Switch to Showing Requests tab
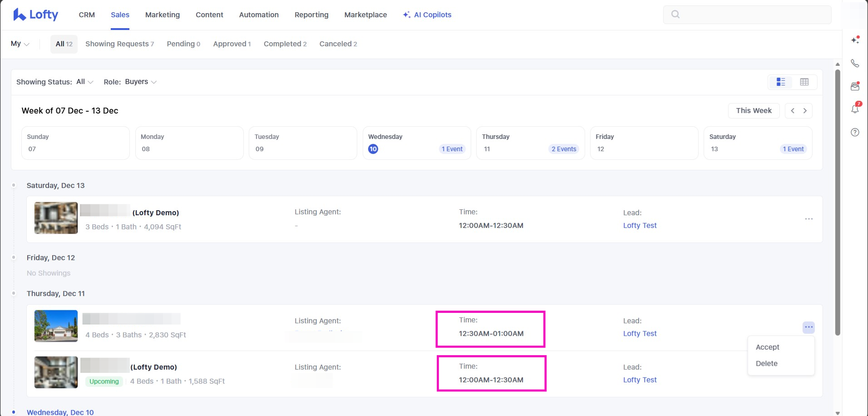This screenshot has width=868, height=416. pos(119,44)
